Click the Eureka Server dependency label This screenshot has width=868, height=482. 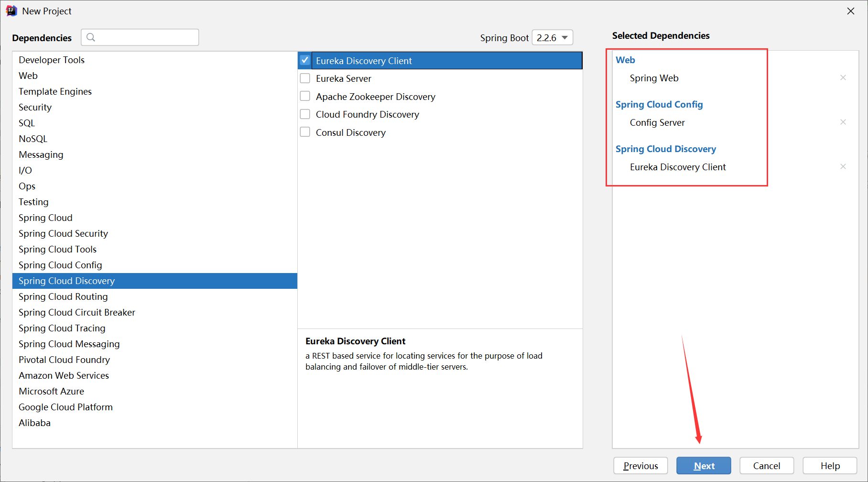pos(344,78)
